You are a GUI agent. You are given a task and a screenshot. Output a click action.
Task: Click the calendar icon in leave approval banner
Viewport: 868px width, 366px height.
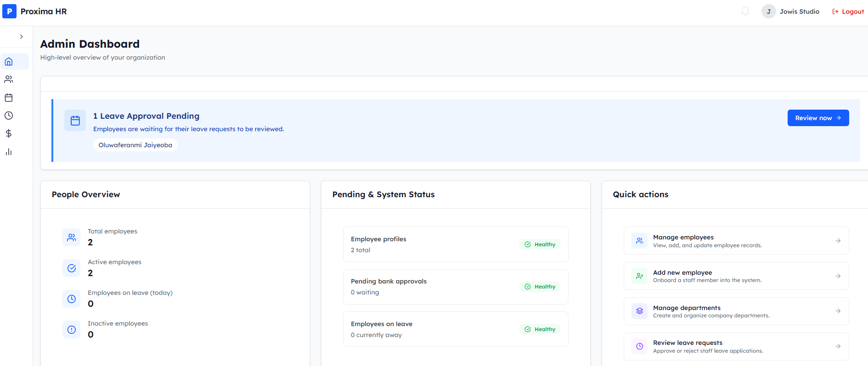point(75,121)
